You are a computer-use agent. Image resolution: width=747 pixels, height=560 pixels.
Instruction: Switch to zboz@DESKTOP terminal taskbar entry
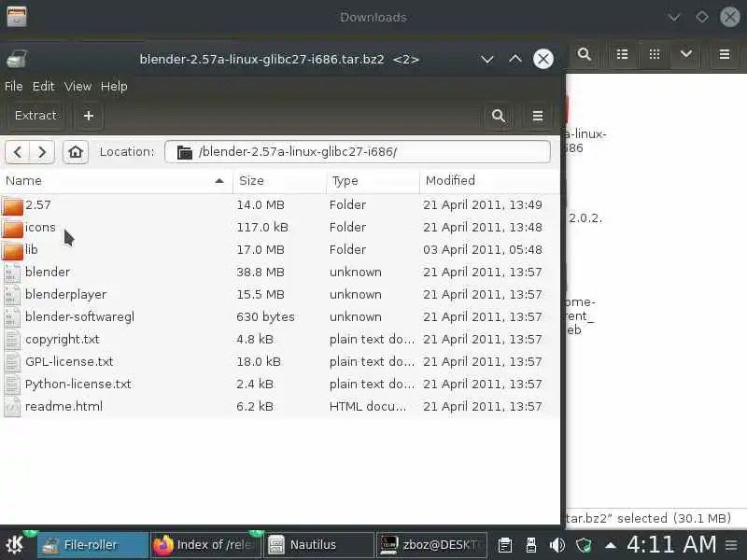point(431,545)
